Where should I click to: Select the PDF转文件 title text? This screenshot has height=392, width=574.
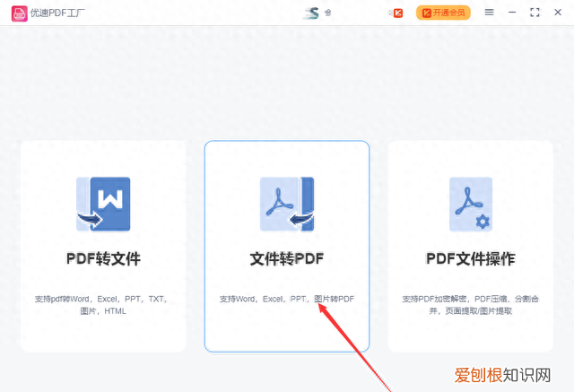click(x=103, y=258)
